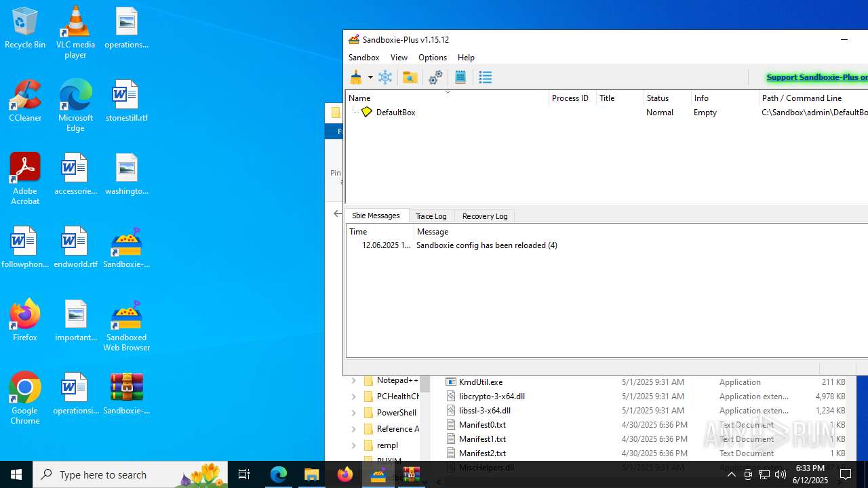Open the Recycle Bin desktop icon
The height and width of the screenshot is (488, 868).
click(25, 28)
